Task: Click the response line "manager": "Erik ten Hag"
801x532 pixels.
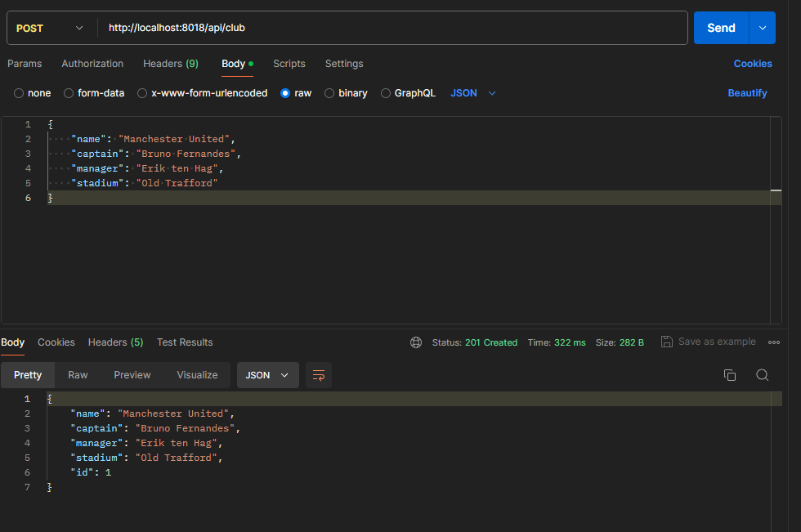Action: [x=146, y=443]
